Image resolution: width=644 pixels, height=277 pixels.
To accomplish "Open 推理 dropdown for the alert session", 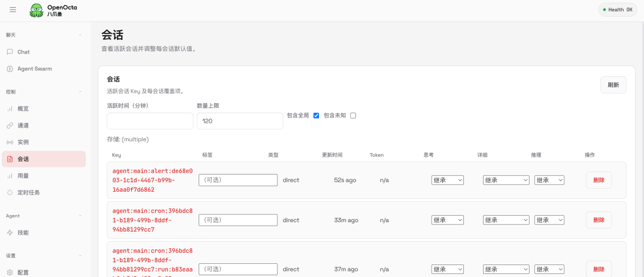I will [549, 180].
